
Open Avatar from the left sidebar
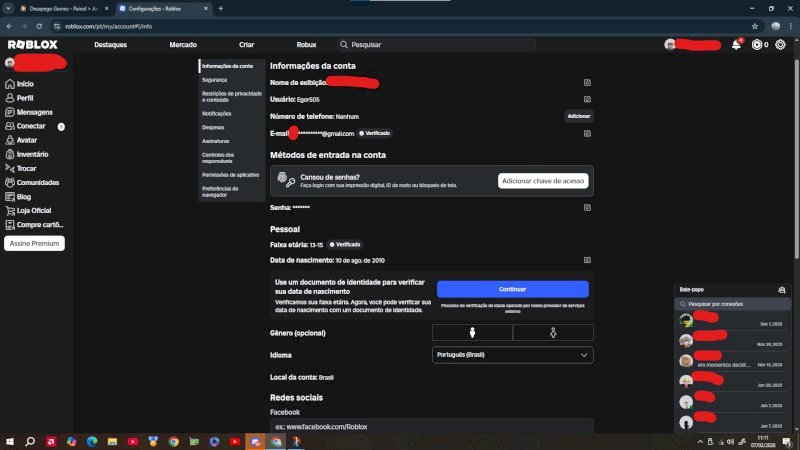[x=26, y=140]
